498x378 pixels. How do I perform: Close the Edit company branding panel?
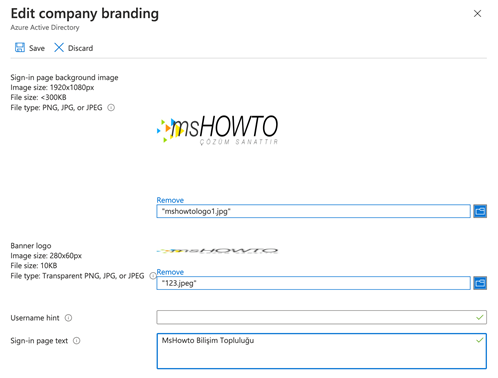coord(477,14)
